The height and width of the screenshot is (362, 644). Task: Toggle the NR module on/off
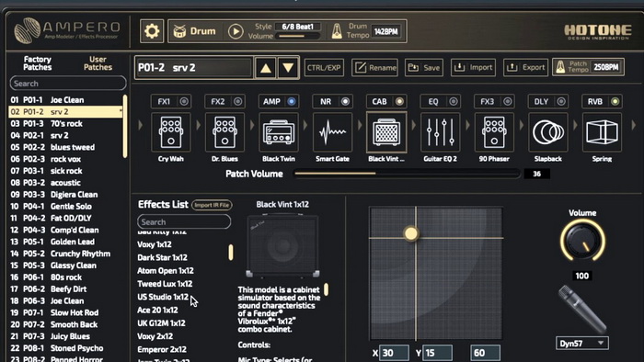(x=345, y=101)
